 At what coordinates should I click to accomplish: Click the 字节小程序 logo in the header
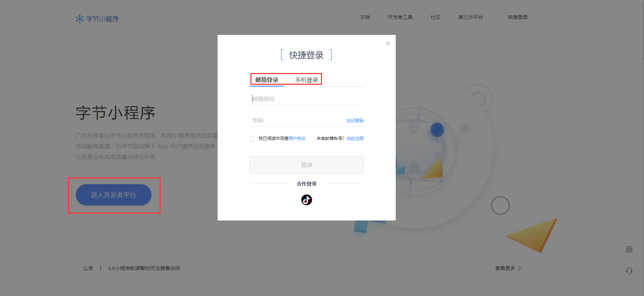97,19
